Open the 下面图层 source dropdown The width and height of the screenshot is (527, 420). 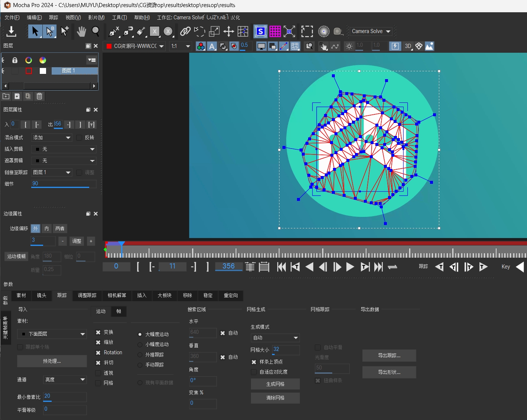pyautogui.click(x=52, y=334)
